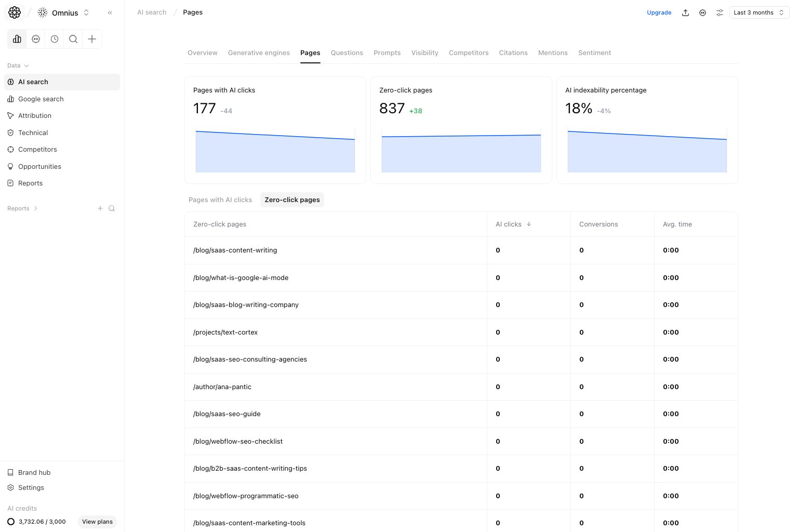This screenshot has height=532, width=798.
Task: Select the Pages with AI clicks toggle
Action: 220,200
